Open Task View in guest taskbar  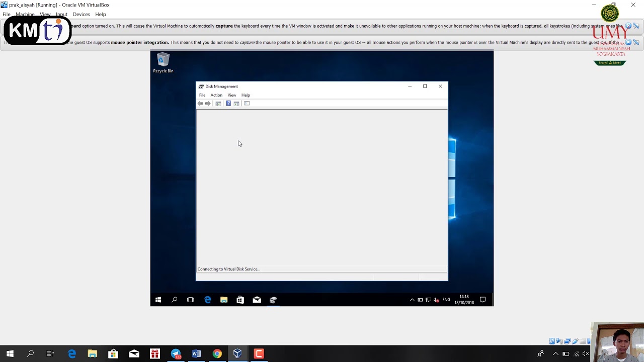click(191, 300)
